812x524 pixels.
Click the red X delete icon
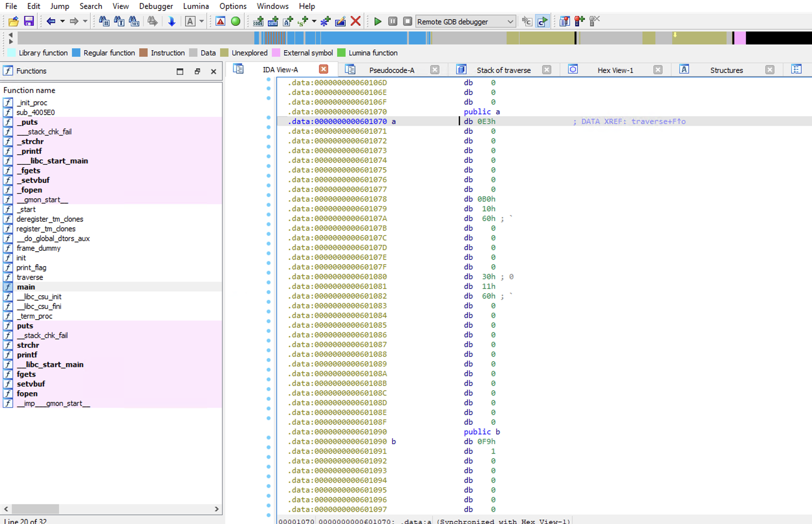click(x=356, y=21)
